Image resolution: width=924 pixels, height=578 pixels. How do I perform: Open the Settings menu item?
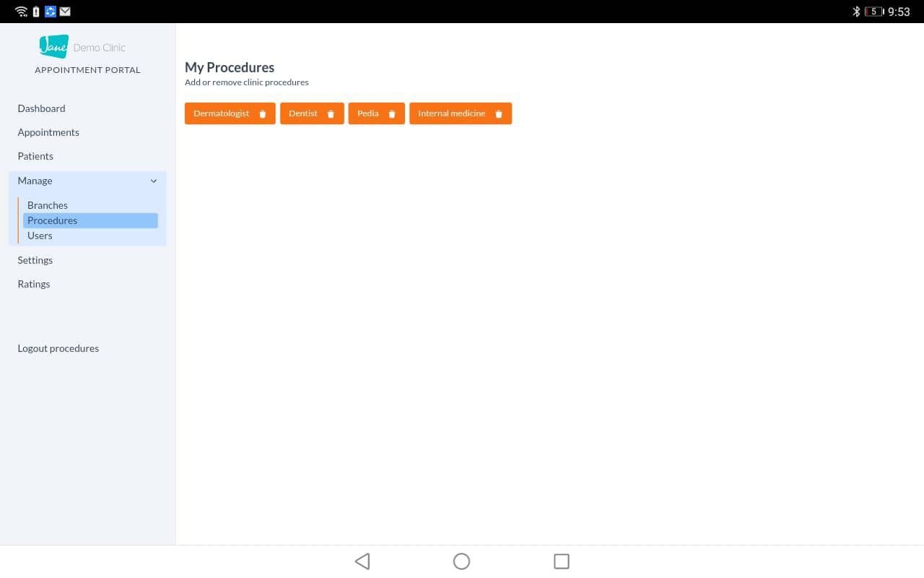point(35,260)
